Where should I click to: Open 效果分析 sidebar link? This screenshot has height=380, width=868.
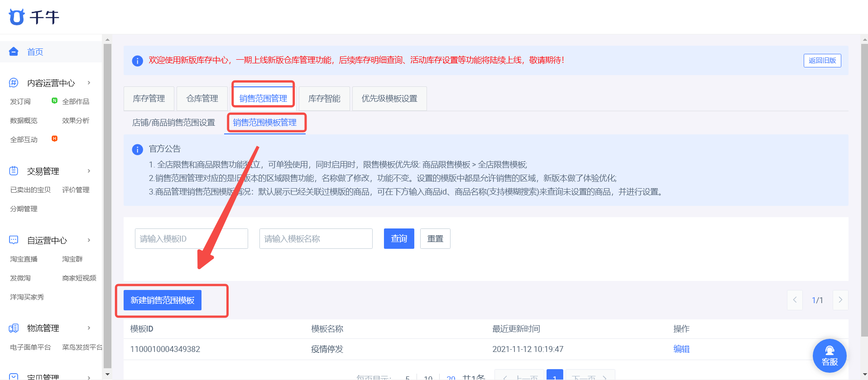tap(76, 120)
